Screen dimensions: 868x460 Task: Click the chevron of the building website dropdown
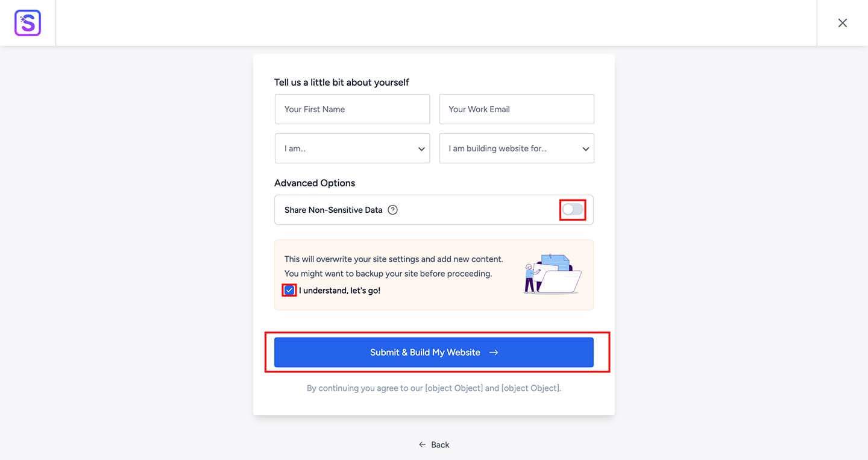click(585, 149)
